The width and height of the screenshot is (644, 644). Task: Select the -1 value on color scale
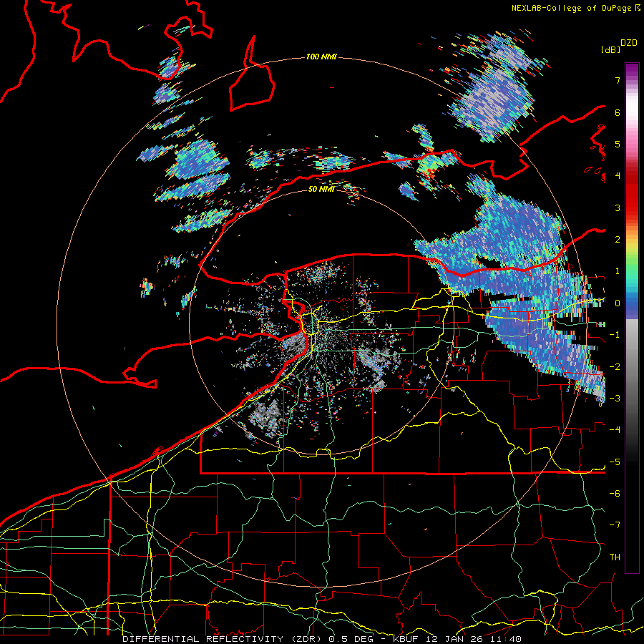point(615,335)
